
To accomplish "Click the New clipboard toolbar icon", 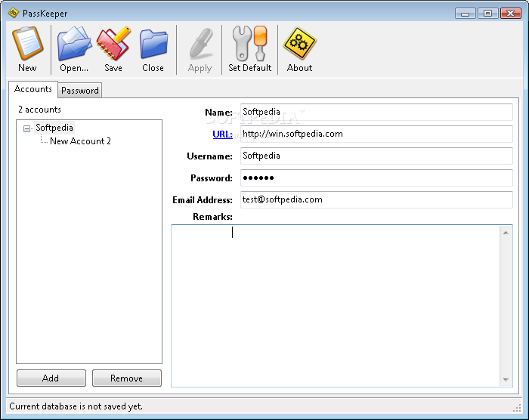I will point(27,44).
